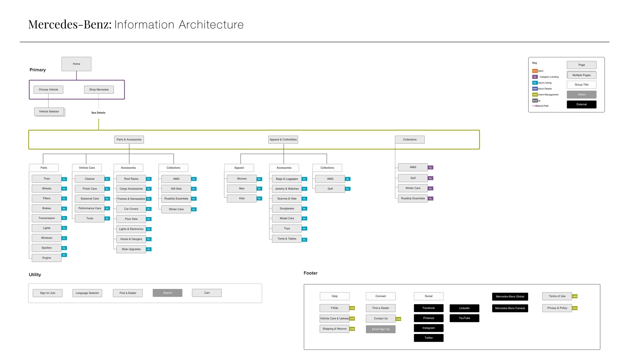The height and width of the screenshot is (364, 637).
Task: Click the Jewelry & Watches box
Action: pos(287,189)
